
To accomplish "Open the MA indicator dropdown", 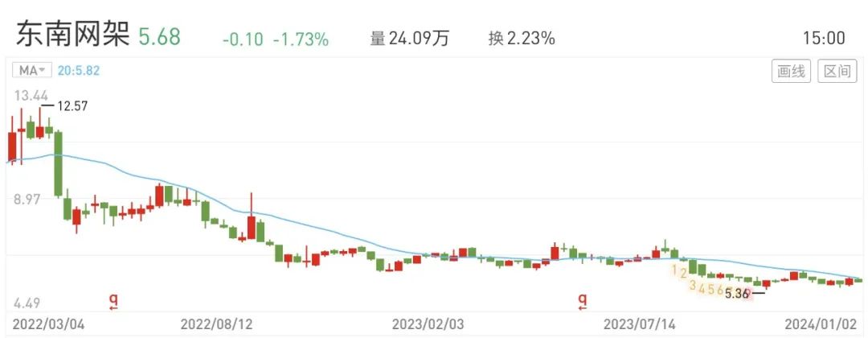I will (32, 71).
